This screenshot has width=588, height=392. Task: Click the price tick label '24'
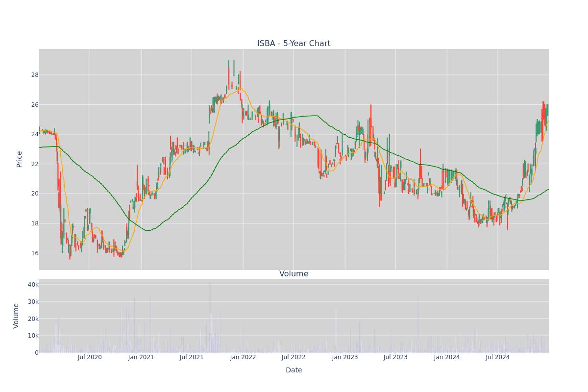[x=35, y=134]
